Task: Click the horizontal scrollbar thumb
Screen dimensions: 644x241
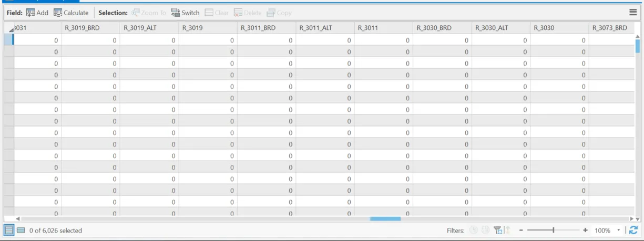Action: point(385,218)
